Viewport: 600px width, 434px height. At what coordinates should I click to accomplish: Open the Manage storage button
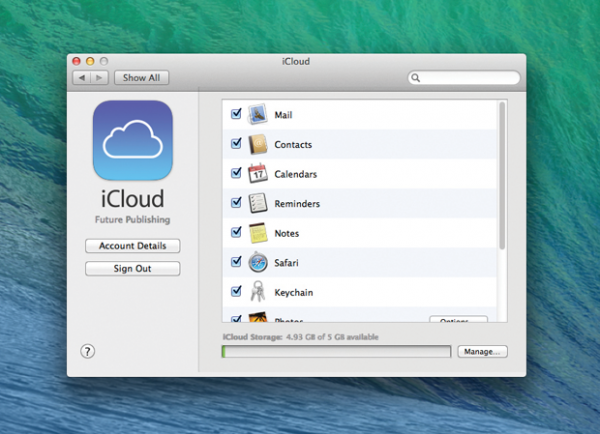pos(482,351)
